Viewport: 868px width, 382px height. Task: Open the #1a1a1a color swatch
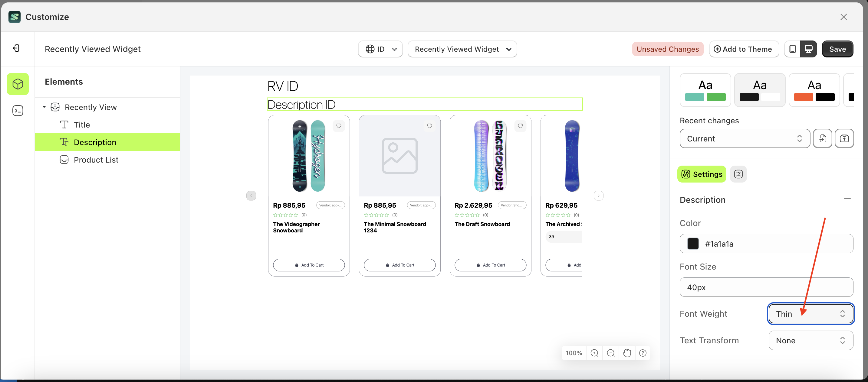693,244
